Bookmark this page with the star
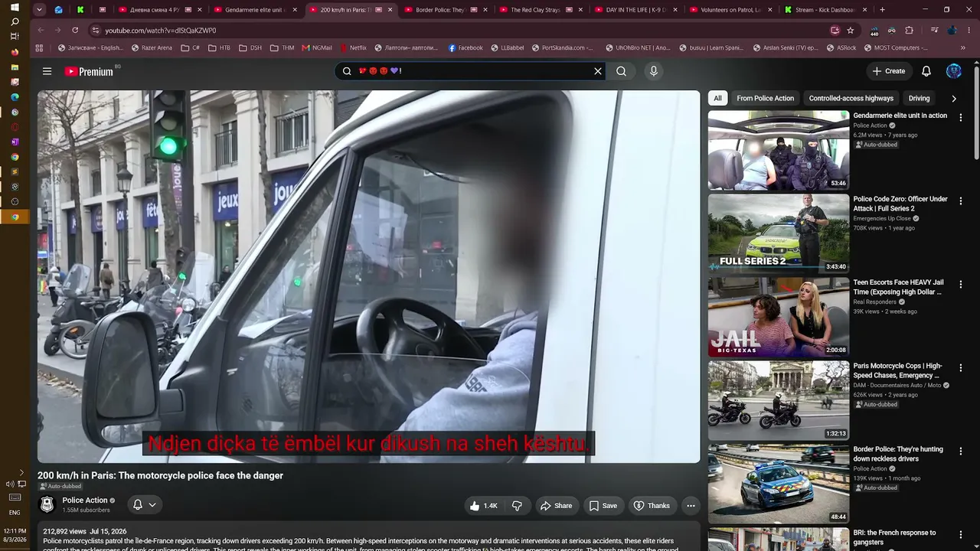 pos(851,30)
